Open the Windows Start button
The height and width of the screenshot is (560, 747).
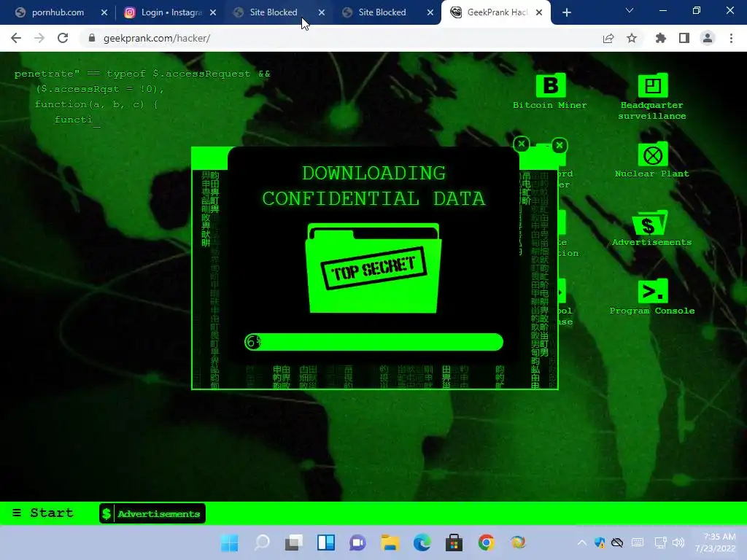pos(229,542)
